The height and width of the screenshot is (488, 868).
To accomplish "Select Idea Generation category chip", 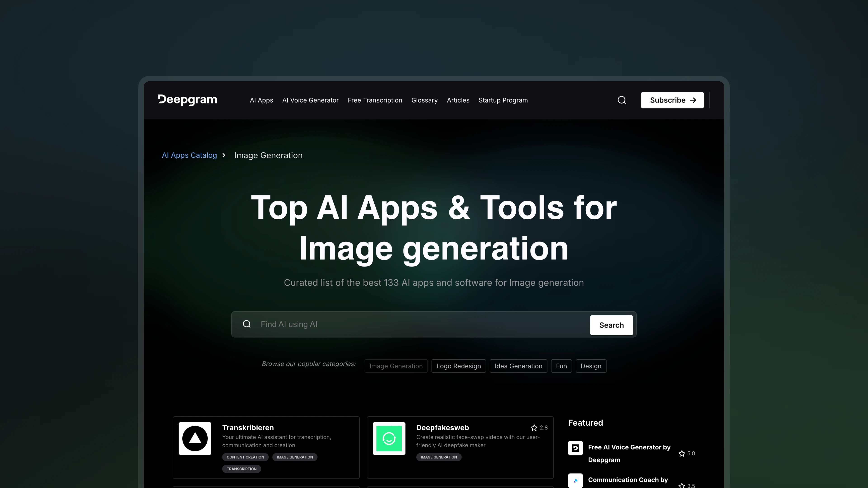I will pyautogui.click(x=518, y=366).
